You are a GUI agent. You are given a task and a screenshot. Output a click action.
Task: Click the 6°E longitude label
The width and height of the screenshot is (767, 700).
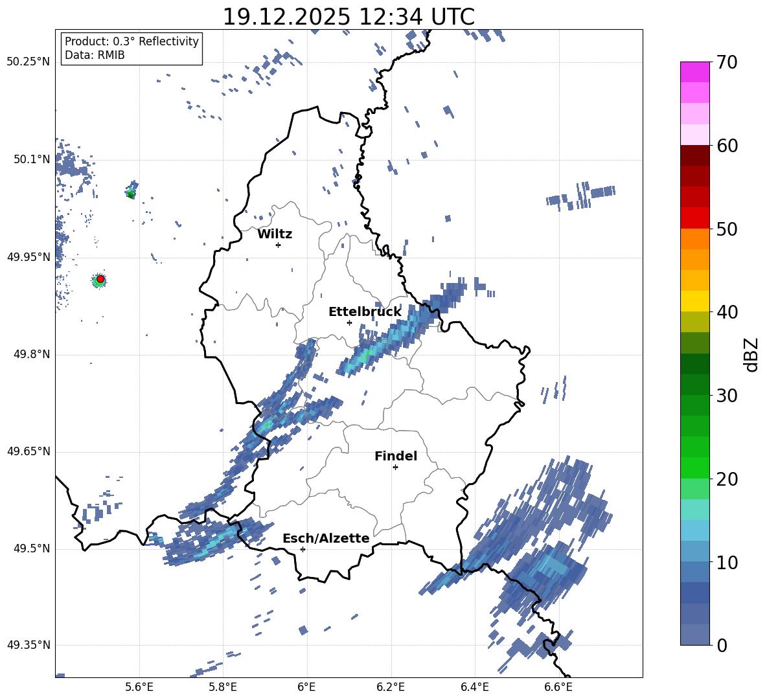pyautogui.click(x=306, y=687)
